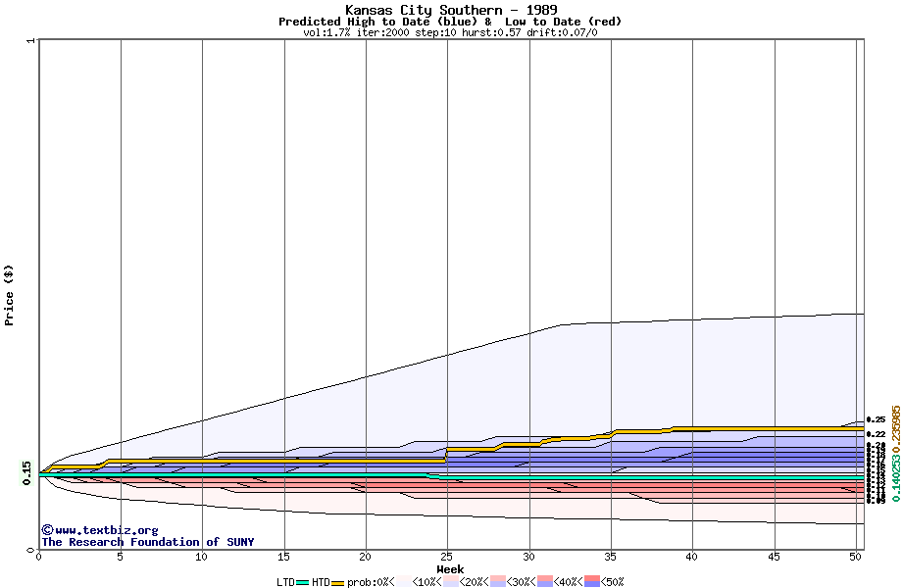The height and width of the screenshot is (588, 902).
Task: Click the '<50%' legend label
Action: point(613,582)
